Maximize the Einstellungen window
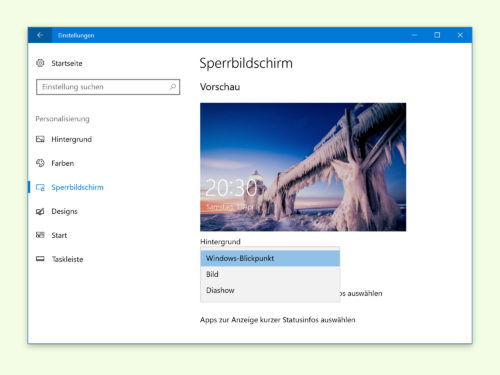This screenshot has height=375, width=500. pos(437,35)
